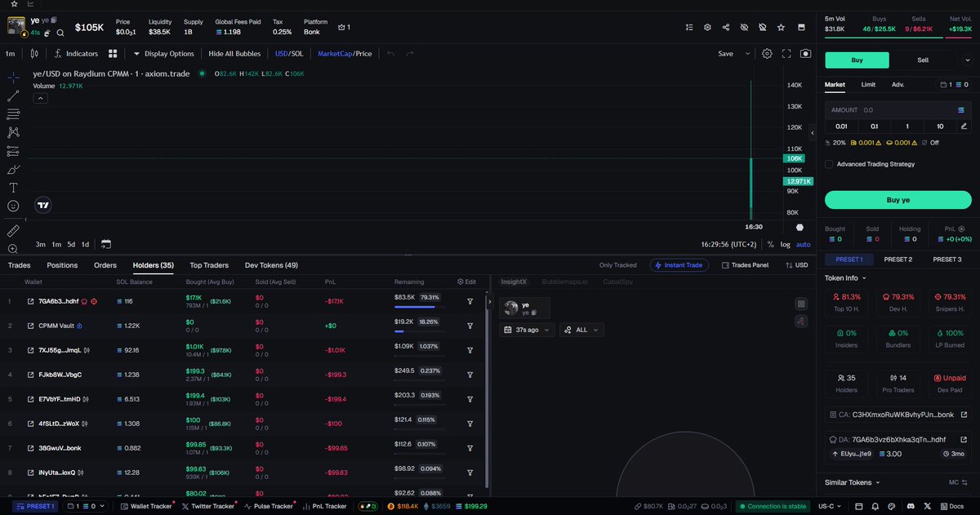Select the crosshair cursor tool

pos(13,77)
